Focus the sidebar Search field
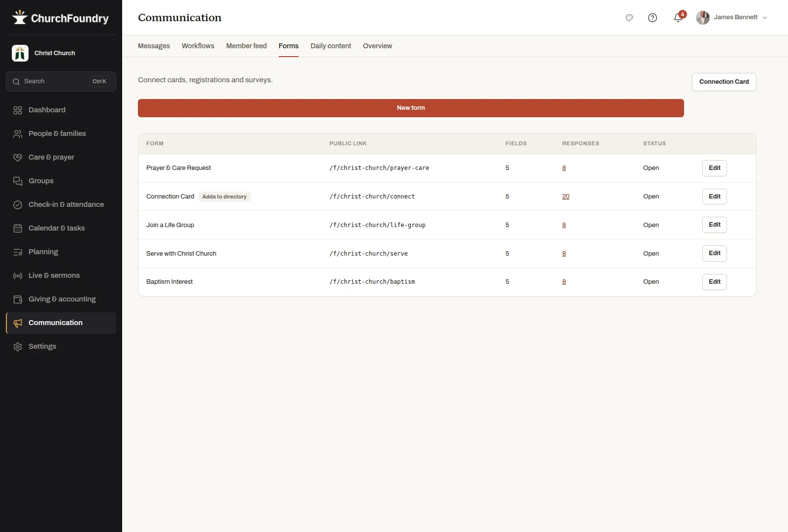Viewport: 788px width, 532px height. pyautogui.click(x=61, y=82)
